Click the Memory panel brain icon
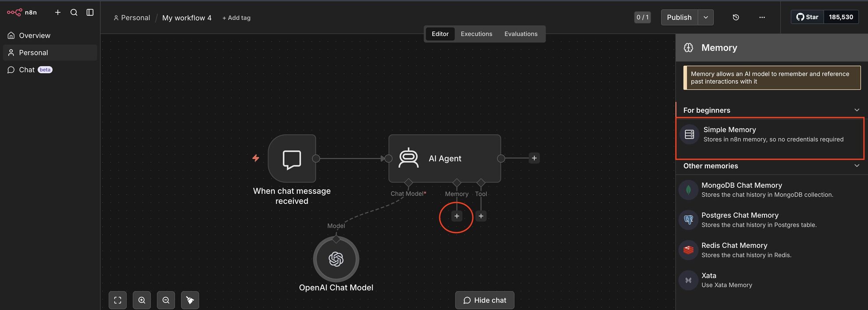This screenshot has width=868, height=310. tap(689, 48)
